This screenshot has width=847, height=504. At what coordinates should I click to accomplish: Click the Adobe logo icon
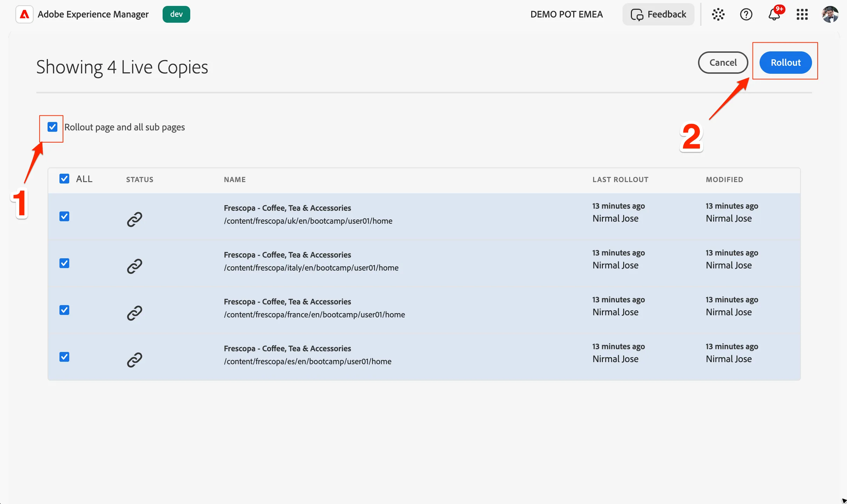pos(24,14)
